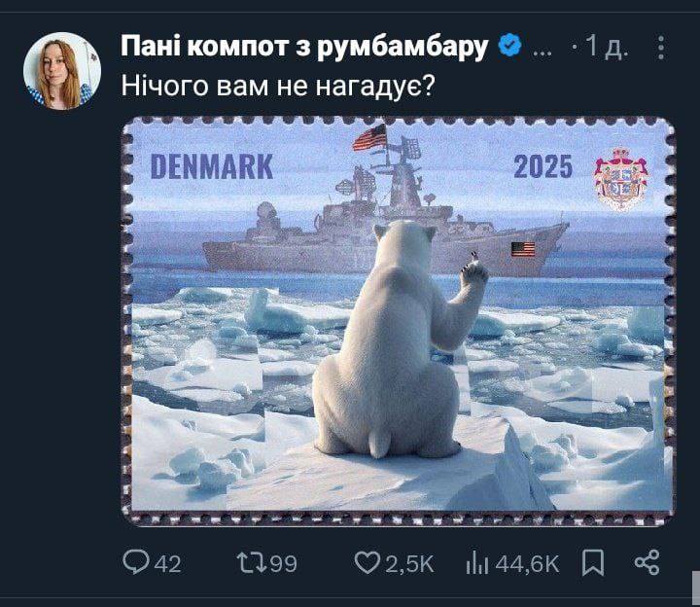
Task: Click the reply count 42
Action: pos(166,563)
